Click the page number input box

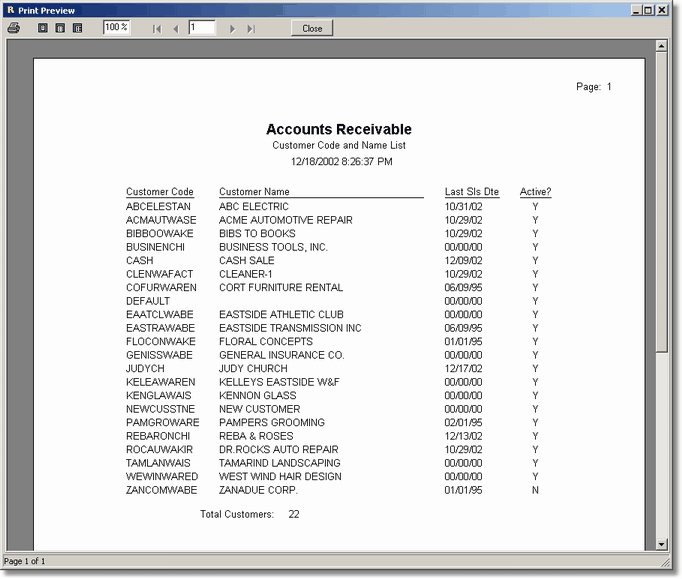[x=202, y=27]
